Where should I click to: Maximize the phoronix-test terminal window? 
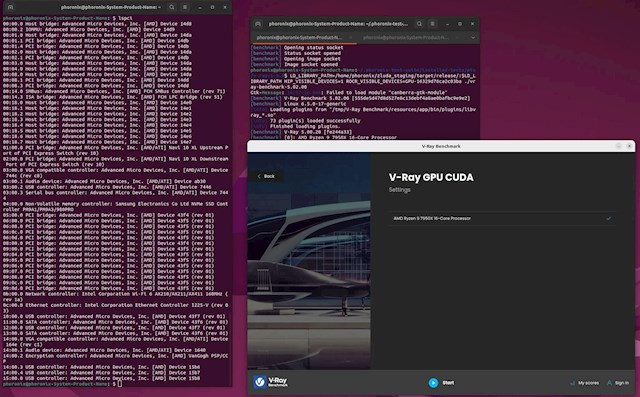460,24
